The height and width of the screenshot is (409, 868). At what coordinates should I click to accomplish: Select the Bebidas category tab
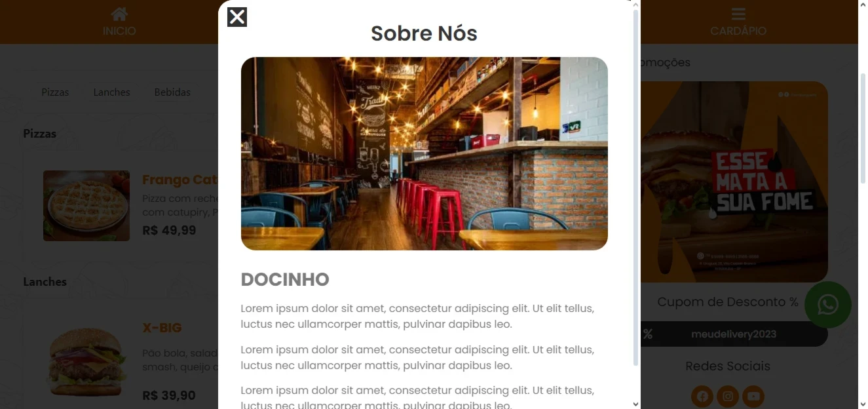[x=172, y=92]
